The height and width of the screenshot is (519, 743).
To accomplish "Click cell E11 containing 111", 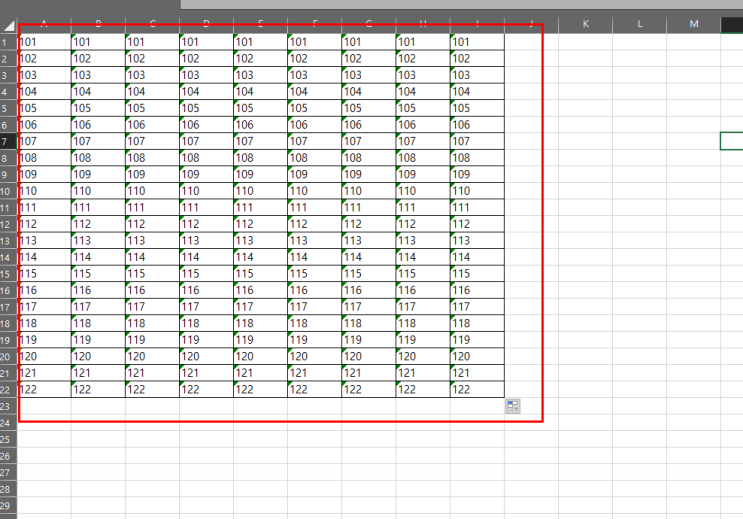I will [x=261, y=208].
